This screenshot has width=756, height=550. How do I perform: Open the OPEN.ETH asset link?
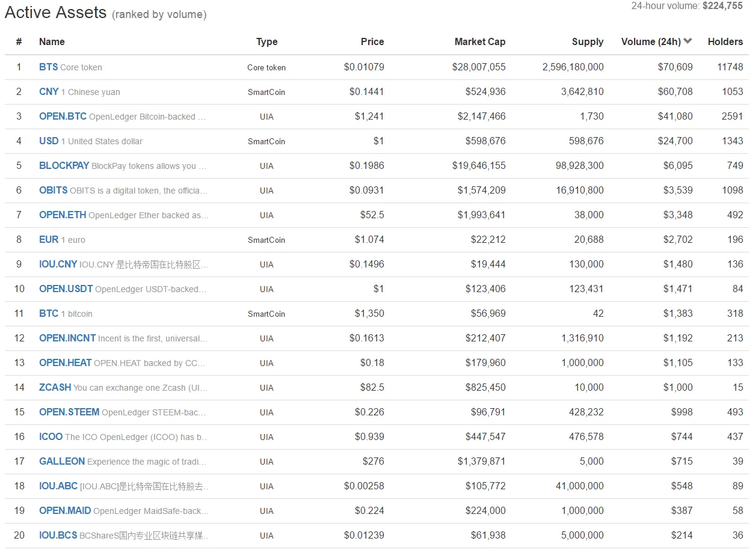coord(63,215)
